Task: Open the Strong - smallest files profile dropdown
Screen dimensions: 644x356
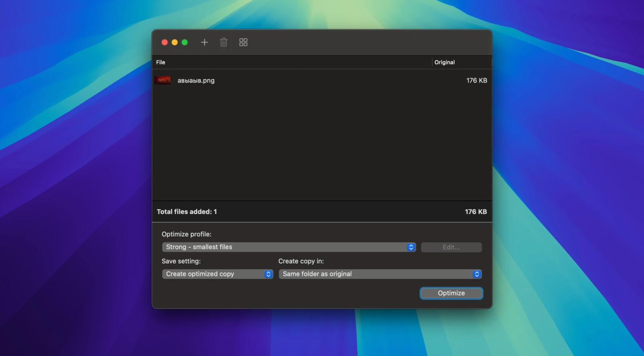Action: click(289, 247)
